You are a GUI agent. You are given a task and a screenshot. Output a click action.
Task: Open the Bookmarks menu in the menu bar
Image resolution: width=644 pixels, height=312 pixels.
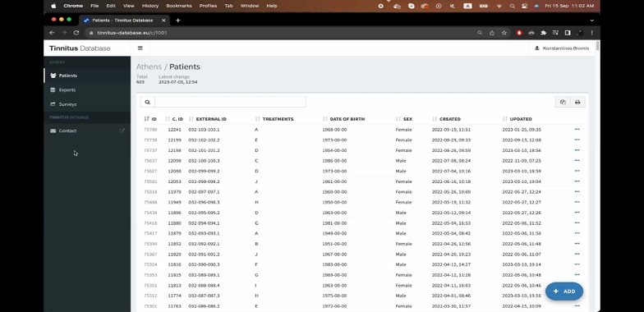[179, 6]
